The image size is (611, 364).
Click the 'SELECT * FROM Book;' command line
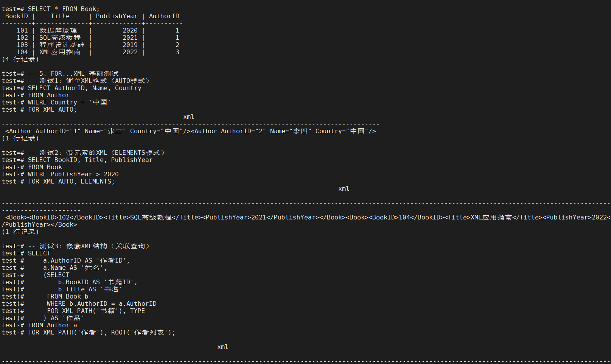pyautogui.click(x=64, y=9)
